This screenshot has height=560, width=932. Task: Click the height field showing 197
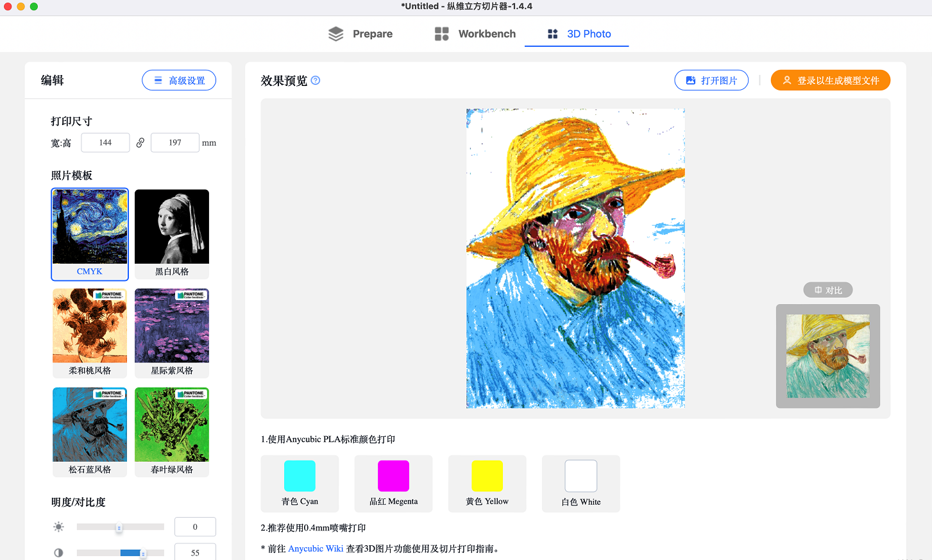(175, 142)
